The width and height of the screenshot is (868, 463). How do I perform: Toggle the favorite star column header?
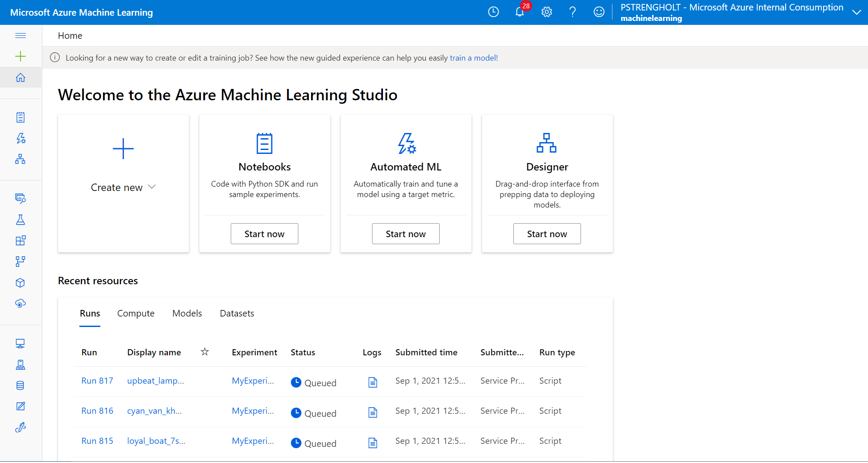pos(205,352)
